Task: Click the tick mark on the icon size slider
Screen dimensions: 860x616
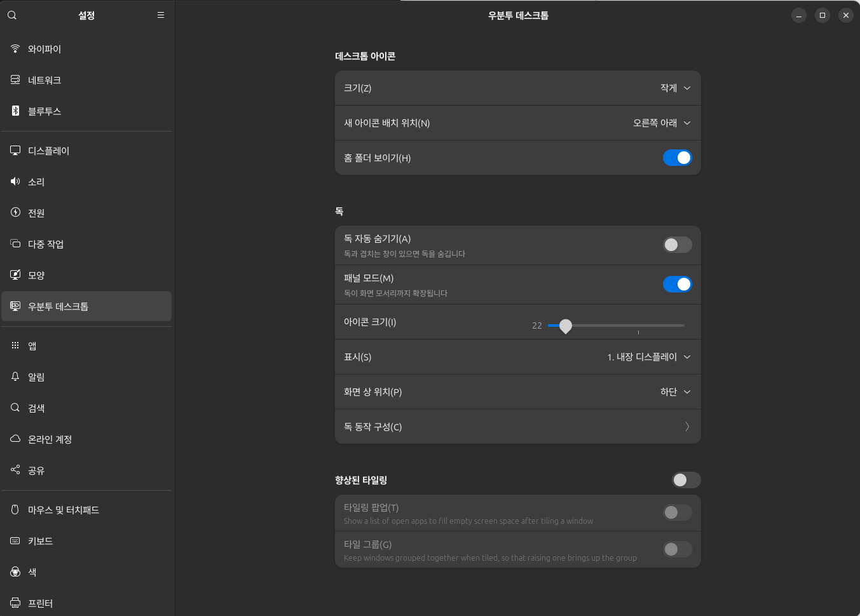Action: pos(638,332)
